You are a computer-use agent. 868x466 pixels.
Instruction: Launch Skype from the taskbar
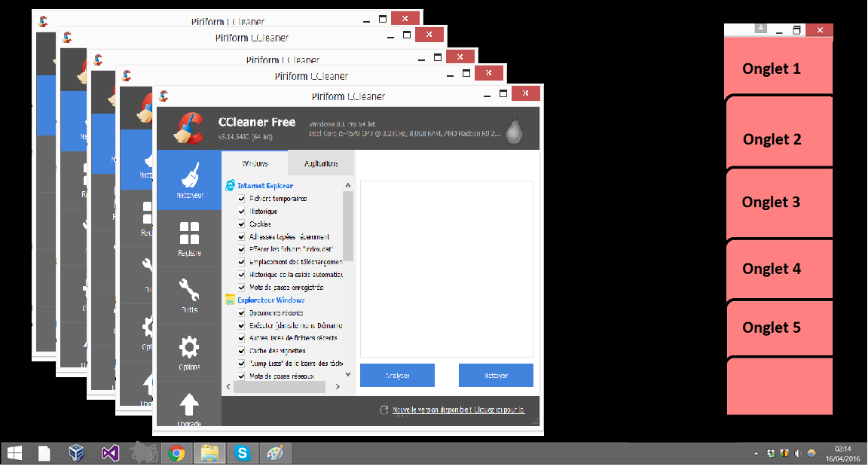click(243, 452)
